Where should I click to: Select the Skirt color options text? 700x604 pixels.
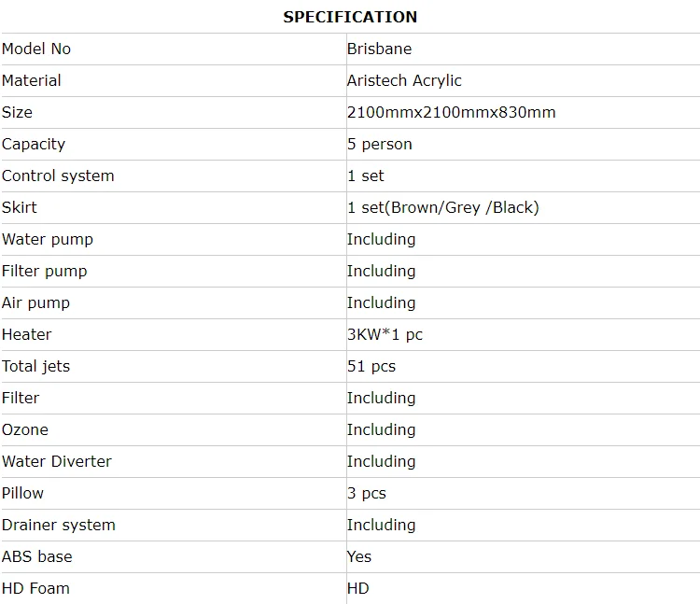(x=442, y=207)
